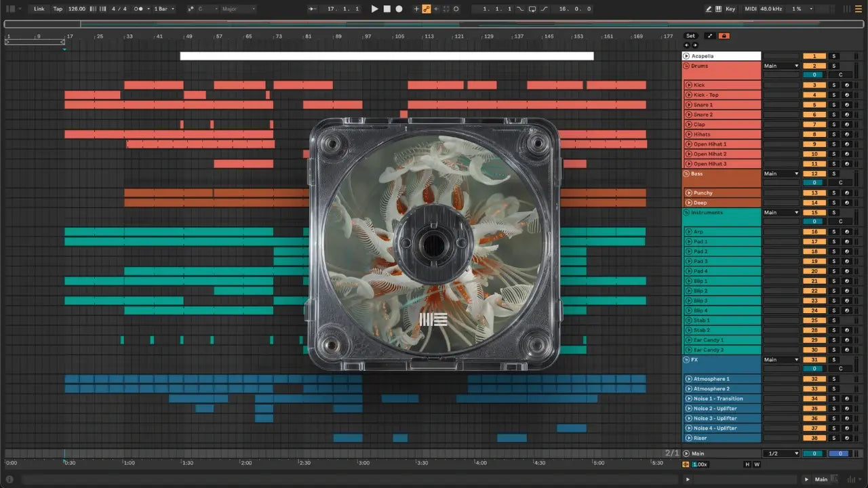Collapse the Instruments group track
This screenshot has height=488, width=868.
click(686, 213)
